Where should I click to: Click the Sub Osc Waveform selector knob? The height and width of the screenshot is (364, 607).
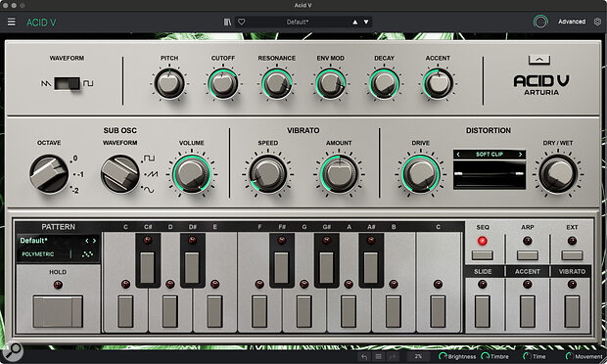coord(120,174)
